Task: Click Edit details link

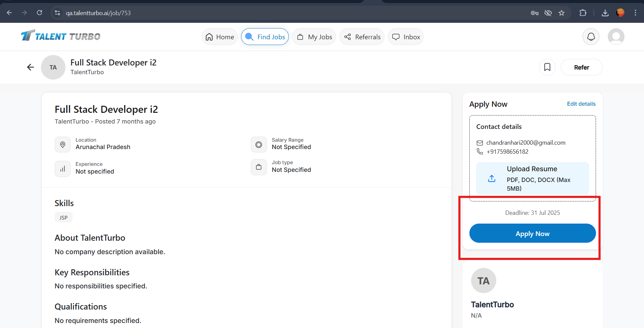Action: (581, 104)
